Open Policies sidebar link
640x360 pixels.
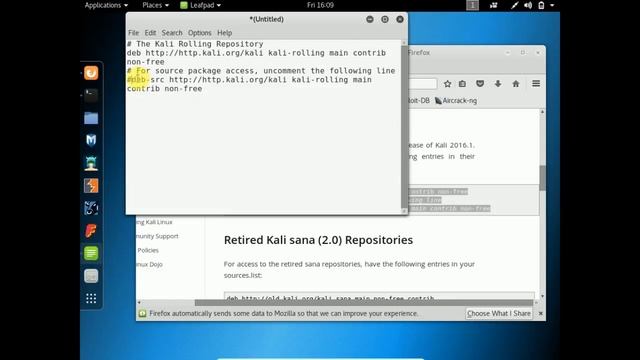tap(148, 250)
